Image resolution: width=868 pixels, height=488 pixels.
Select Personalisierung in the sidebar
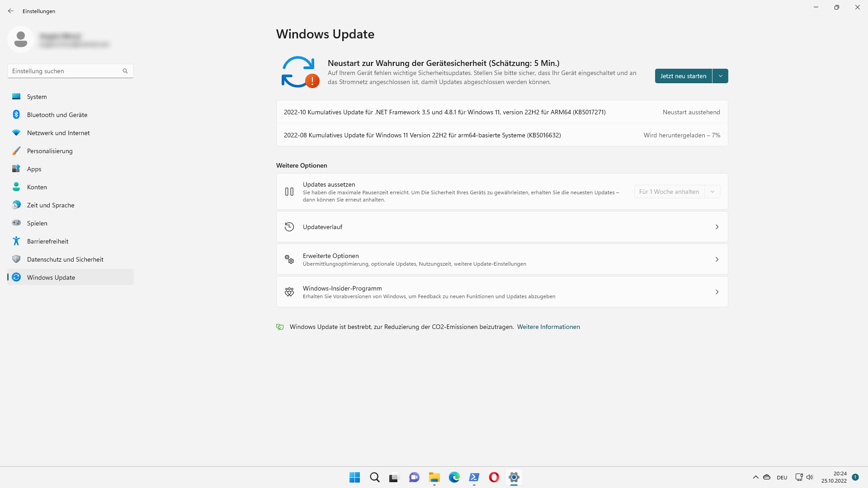71,151
